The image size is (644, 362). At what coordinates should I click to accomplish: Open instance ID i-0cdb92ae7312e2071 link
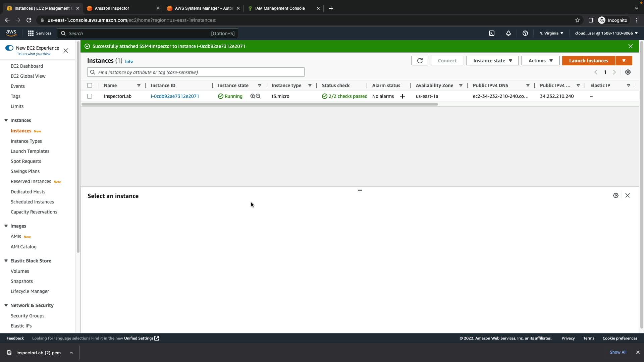[175, 96]
